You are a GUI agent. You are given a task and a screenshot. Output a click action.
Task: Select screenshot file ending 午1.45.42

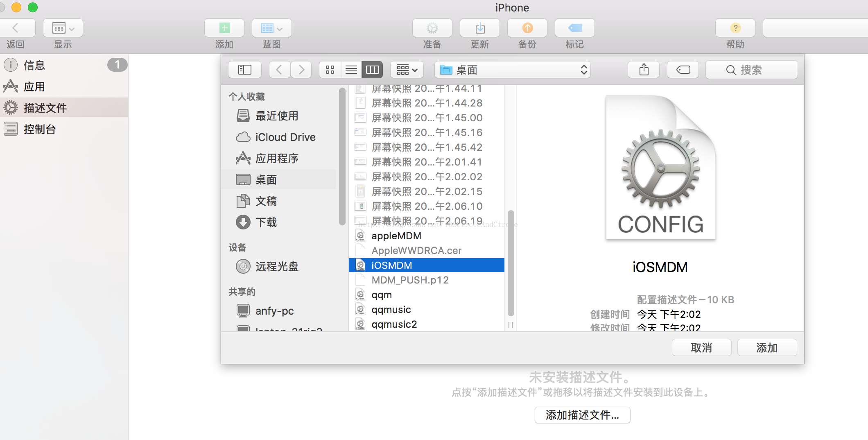pos(427,147)
